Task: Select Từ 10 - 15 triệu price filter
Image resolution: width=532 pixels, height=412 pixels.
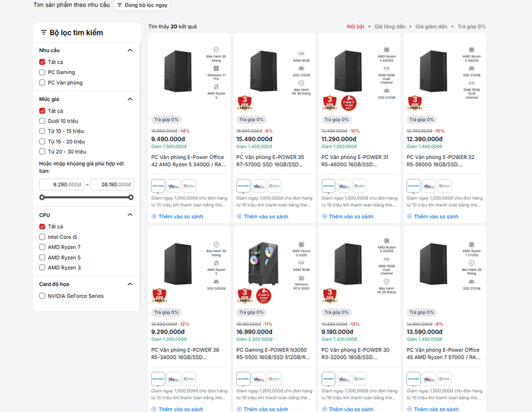Action: [x=42, y=131]
